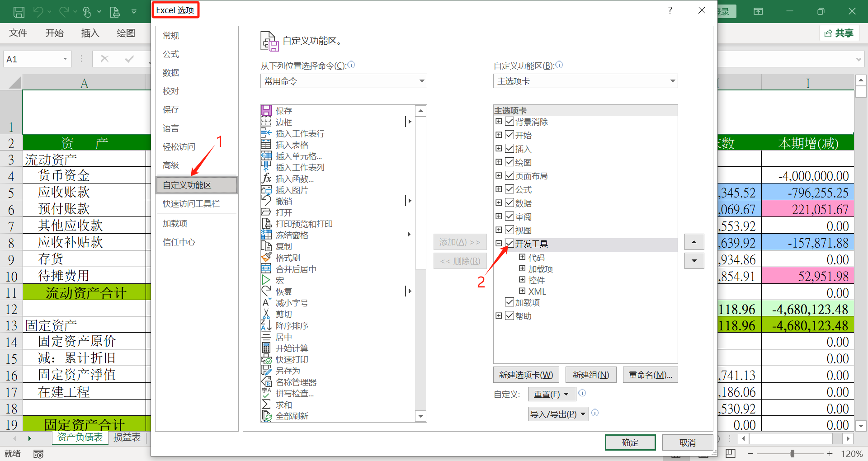Viewport: 868px width, 461px height.
Task: Click the 新建组(N) button
Action: 591,375
